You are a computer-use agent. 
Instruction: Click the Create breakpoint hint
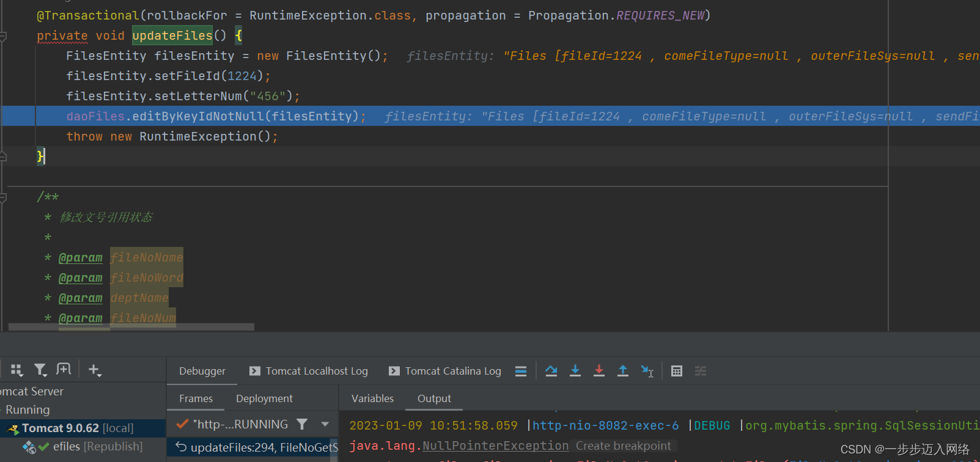623,446
